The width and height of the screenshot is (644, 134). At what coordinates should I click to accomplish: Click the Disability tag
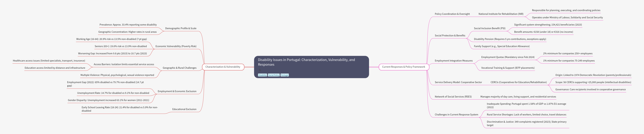(x=262, y=75)
